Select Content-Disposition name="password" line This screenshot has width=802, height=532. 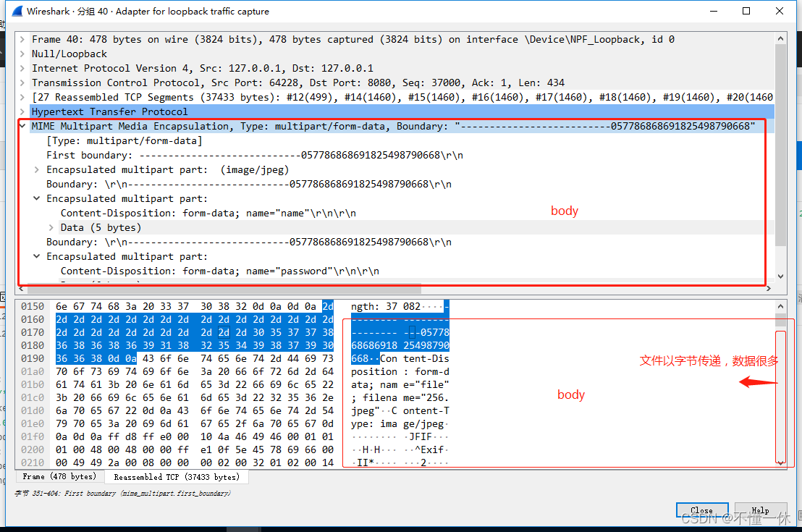tap(220, 271)
